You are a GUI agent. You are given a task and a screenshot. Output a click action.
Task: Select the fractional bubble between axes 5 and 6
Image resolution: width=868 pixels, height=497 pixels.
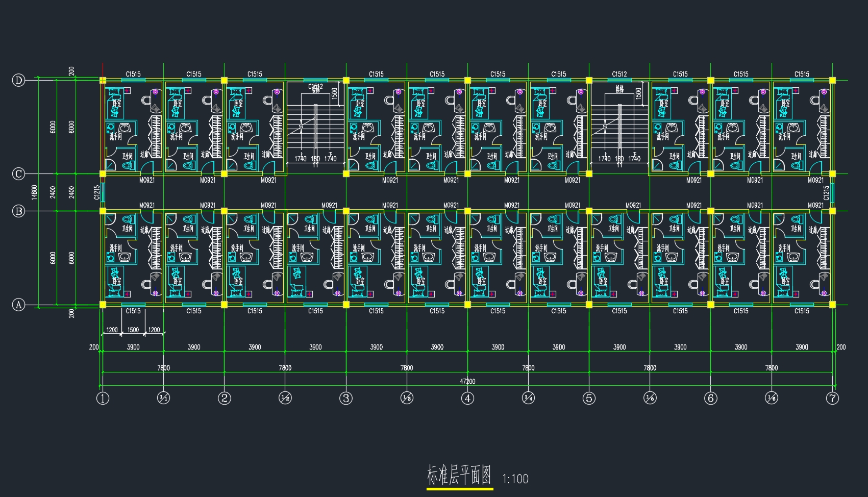tap(650, 399)
